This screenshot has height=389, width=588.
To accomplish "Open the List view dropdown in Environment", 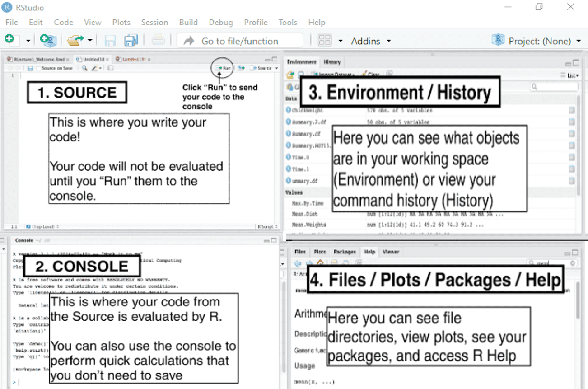I will coord(570,75).
